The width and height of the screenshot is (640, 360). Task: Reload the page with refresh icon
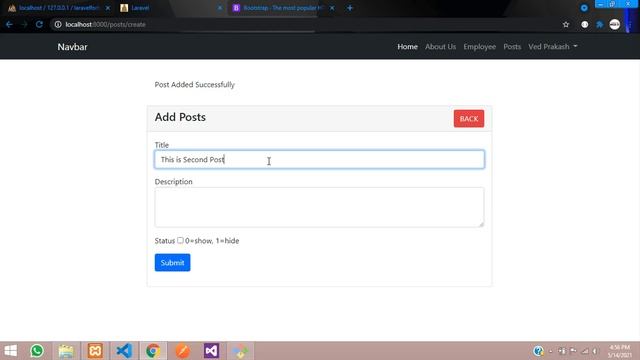pyautogui.click(x=39, y=24)
